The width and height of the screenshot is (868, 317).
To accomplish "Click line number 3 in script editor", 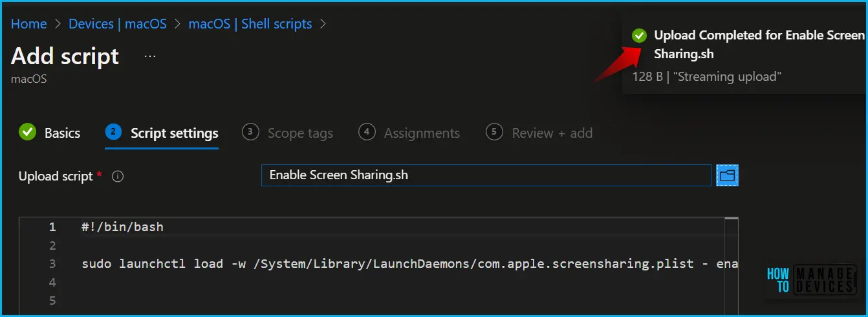I will [x=52, y=264].
